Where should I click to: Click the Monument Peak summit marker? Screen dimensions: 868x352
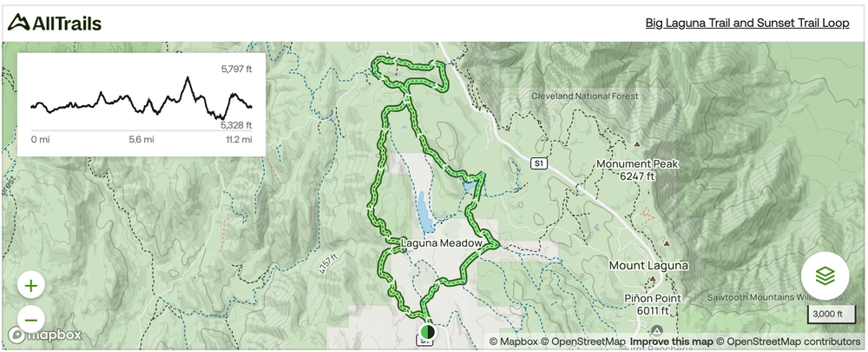[x=636, y=144]
